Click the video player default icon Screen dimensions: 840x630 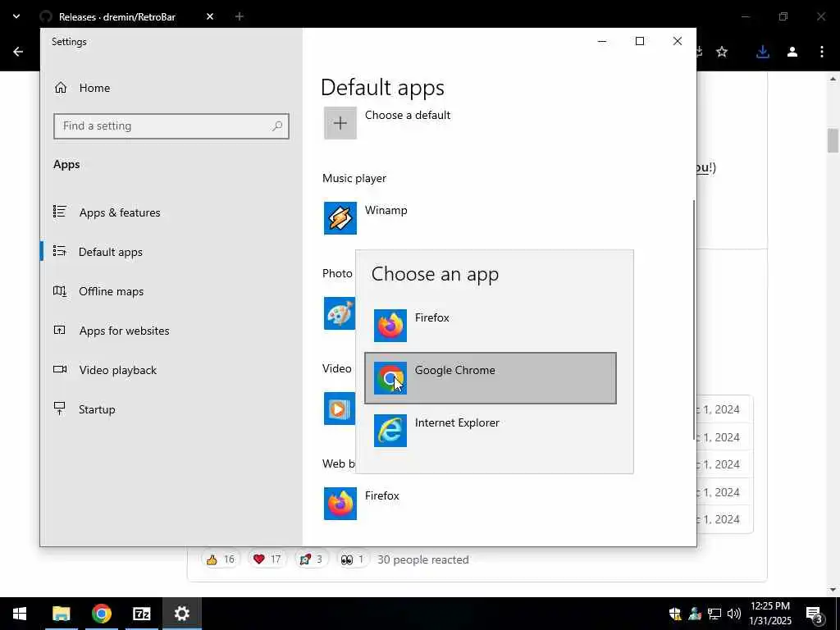click(x=340, y=409)
